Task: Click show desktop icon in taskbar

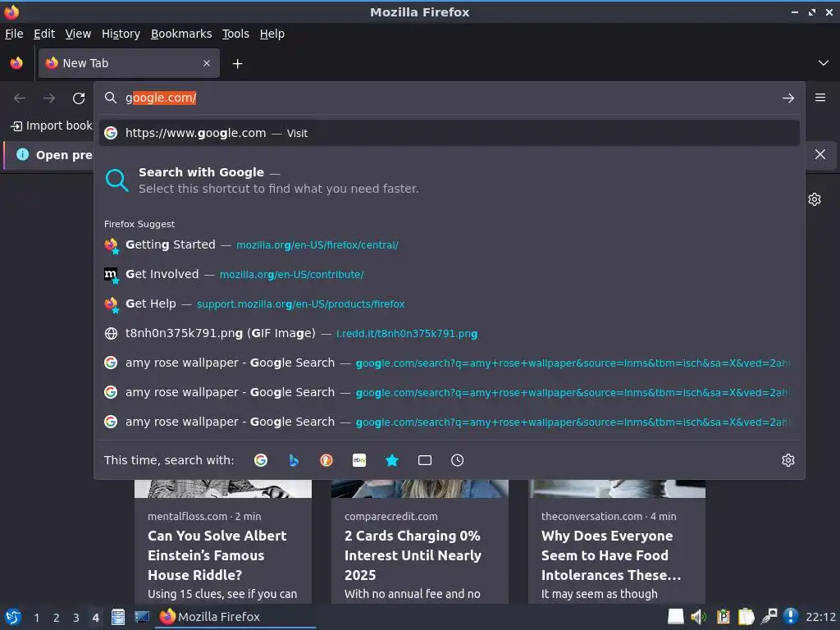Action: pos(141,617)
